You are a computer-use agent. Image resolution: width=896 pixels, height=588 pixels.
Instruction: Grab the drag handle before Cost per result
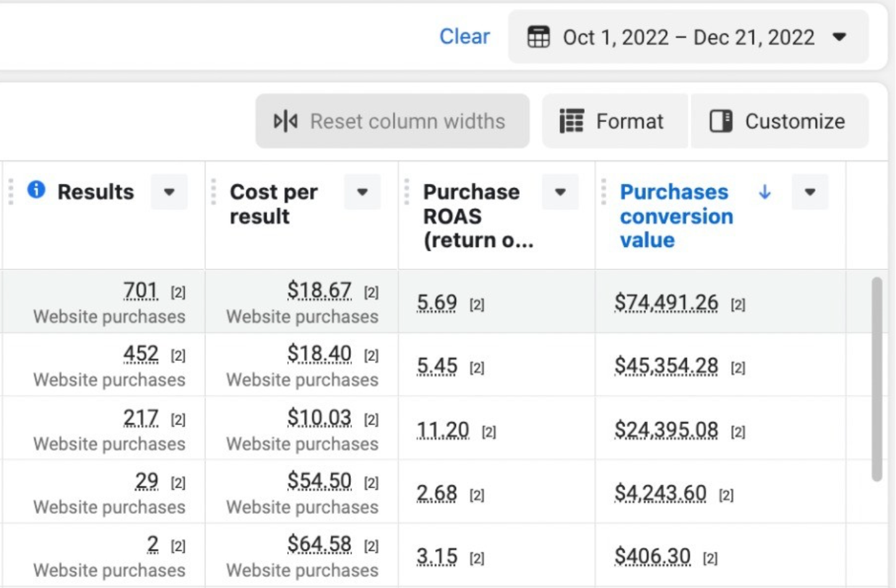coord(213,192)
